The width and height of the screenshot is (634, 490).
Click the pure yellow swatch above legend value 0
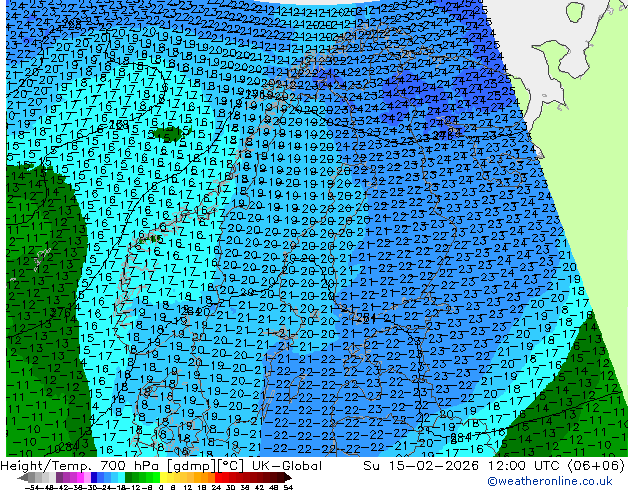163,478
